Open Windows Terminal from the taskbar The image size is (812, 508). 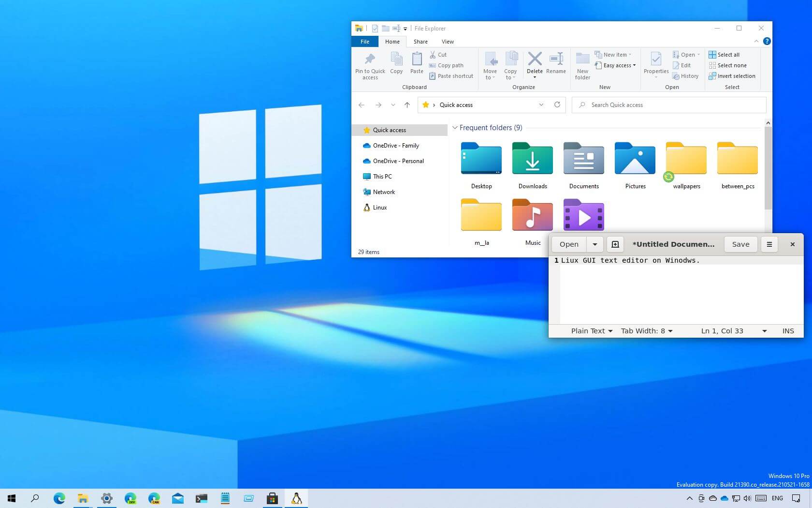201,498
